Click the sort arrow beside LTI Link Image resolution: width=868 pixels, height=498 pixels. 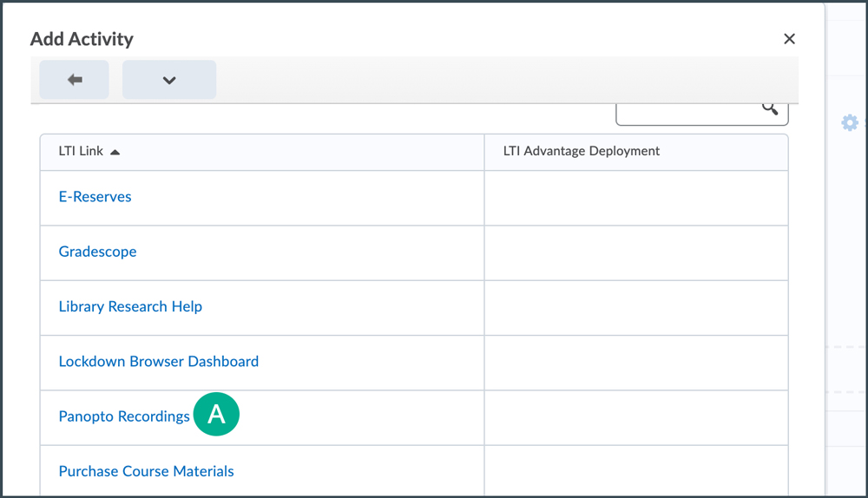pyautogui.click(x=115, y=152)
